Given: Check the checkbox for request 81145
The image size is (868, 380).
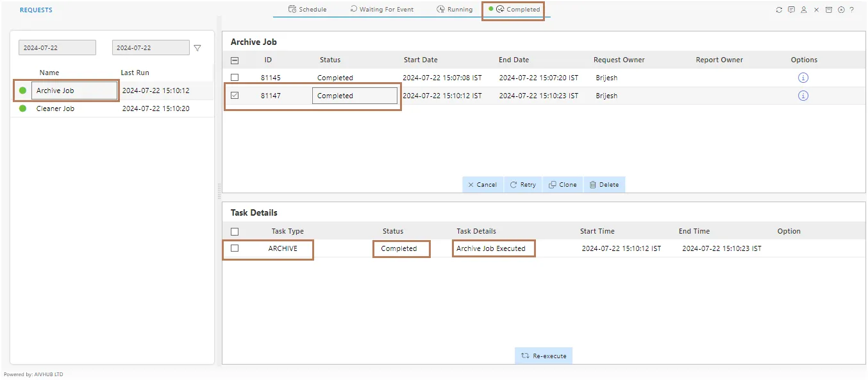Looking at the screenshot, I should [x=235, y=78].
